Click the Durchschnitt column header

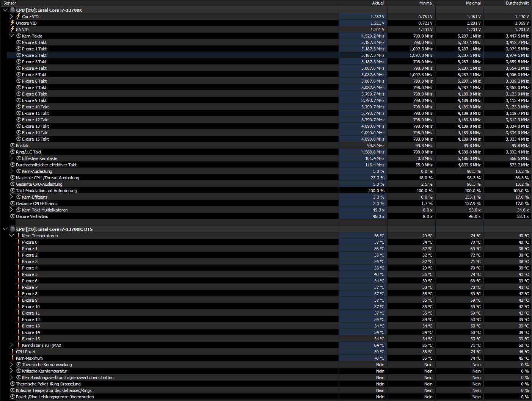[x=507, y=3]
